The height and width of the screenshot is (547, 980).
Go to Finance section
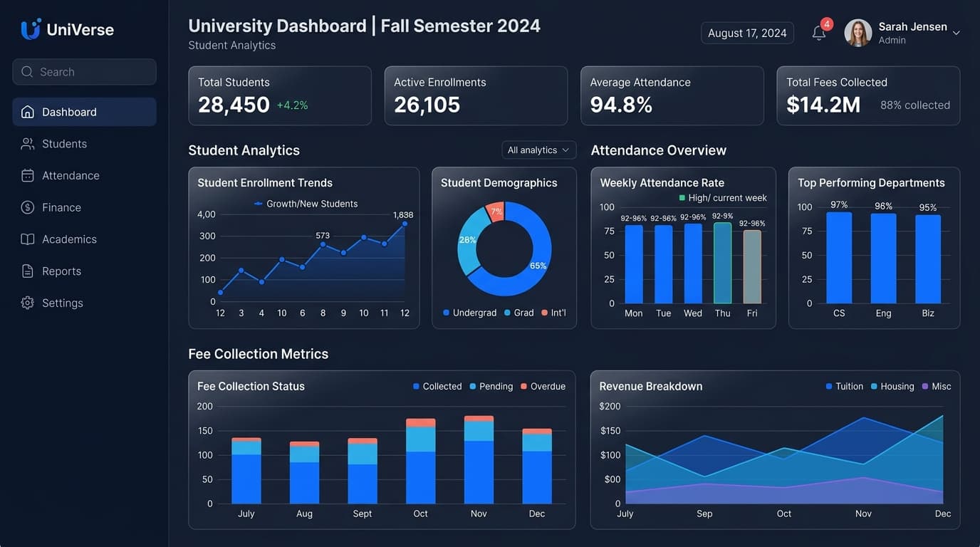click(x=84, y=207)
